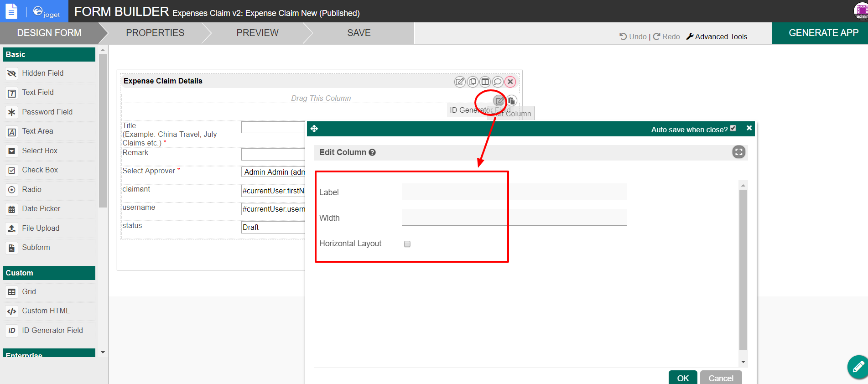868x384 pixels.
Task: Click the paste icon beside Edit Column
Action: click(x=512, y=101)
